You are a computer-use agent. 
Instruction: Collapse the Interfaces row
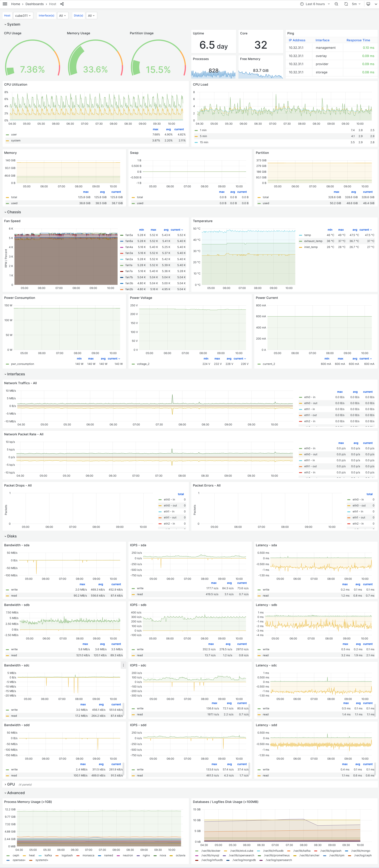pos(15,374)
